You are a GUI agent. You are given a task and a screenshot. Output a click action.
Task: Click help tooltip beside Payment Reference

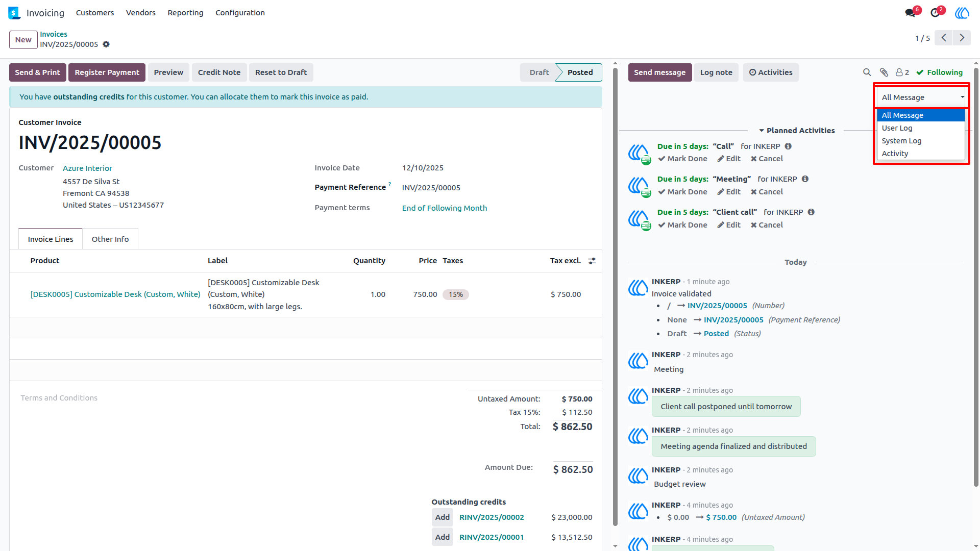[x=389, y=184]
